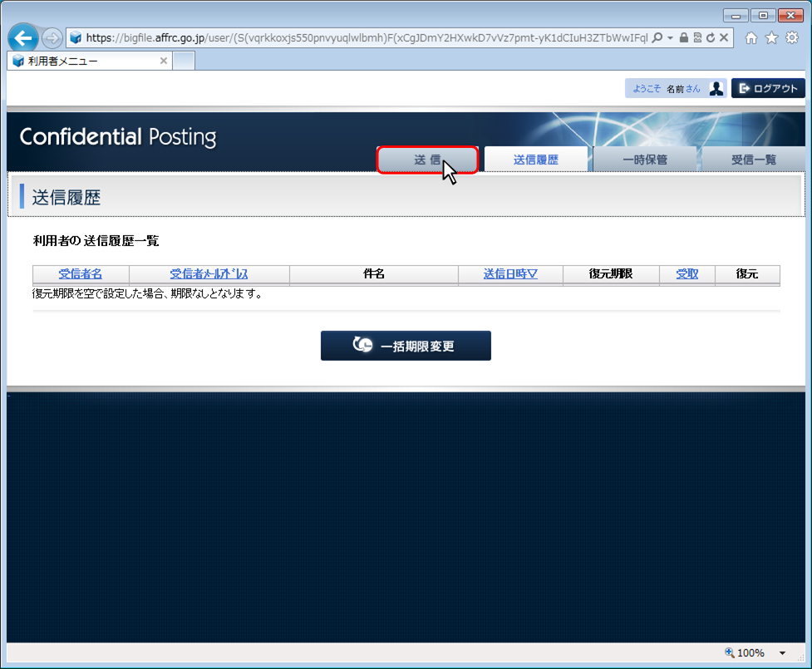Image resolution: width=812 pixels, height=669 pixels.
Task: Expand the zoom level dropdown arrow
Action: point(782,653)
